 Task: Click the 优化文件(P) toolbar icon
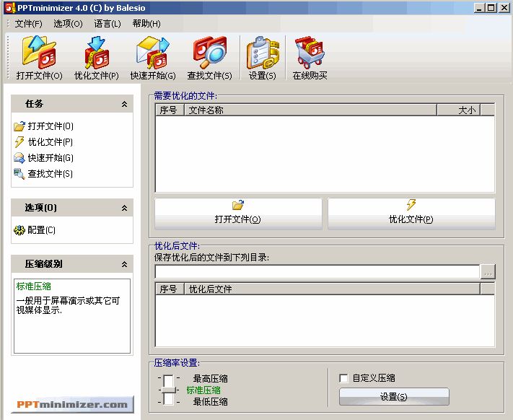tap(97, 58)
